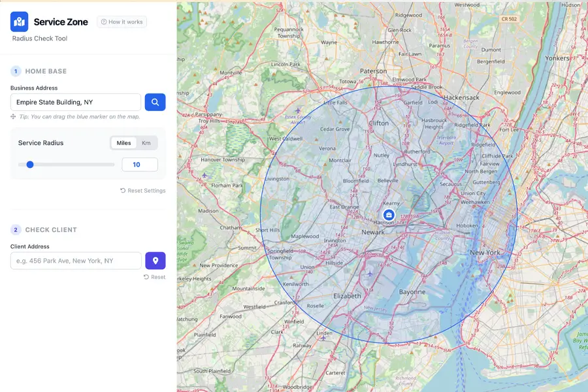Screen dimensions: 588x392
Task: Click the step 2 Check Client heading
Action: (51, 230)
